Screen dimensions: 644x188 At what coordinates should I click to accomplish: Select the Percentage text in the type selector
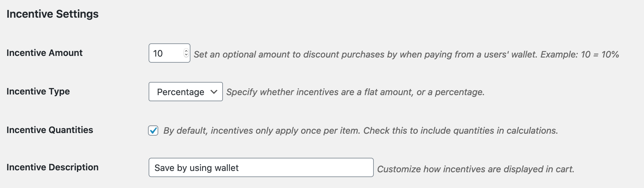[x=180, y=92]
